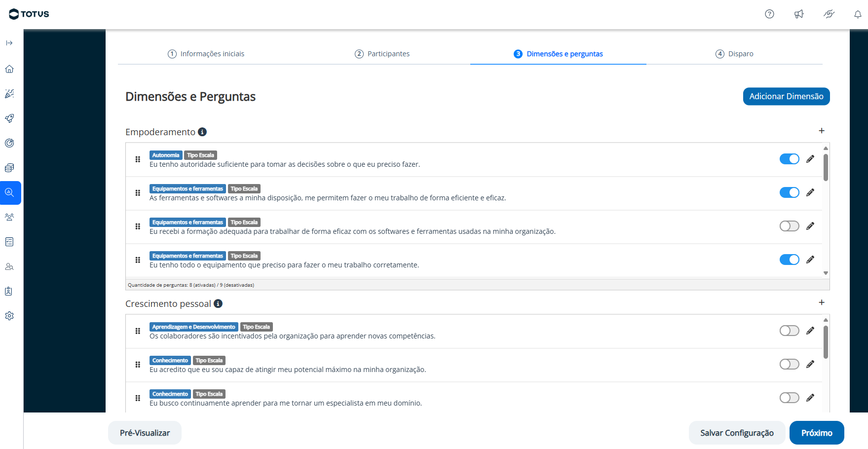Image resolution: width=868 pixels, height=449 pixels.
Task: Open the help question mark icon
Action: [x=769, y=14]
